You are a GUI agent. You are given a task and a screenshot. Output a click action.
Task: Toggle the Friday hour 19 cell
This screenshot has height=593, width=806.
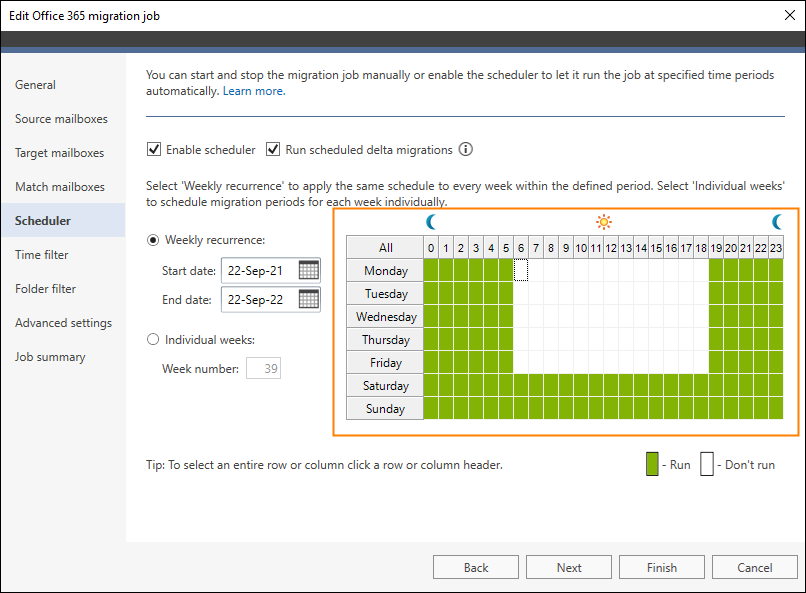point(716,363)
